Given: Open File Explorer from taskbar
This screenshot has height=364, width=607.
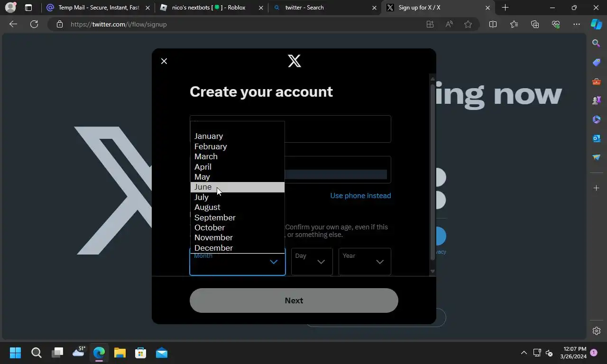Looking at the screenshot, I should pyautogui.click(x=120, y=353).
